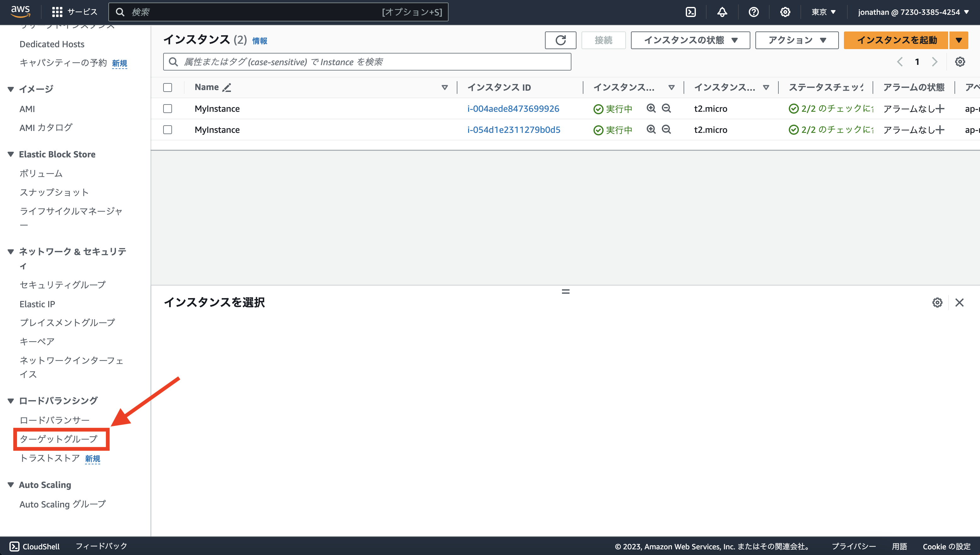Open the サービス menu

click(75, 12)
